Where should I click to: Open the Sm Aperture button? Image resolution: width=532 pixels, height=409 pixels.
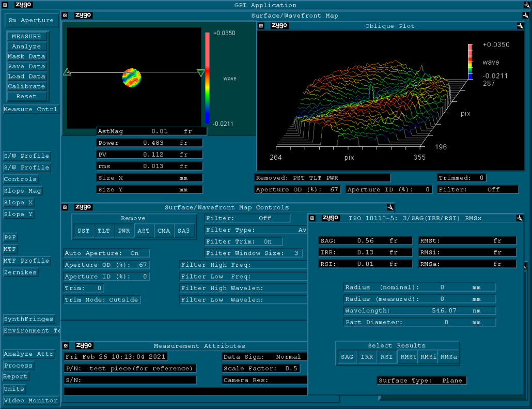31,20
